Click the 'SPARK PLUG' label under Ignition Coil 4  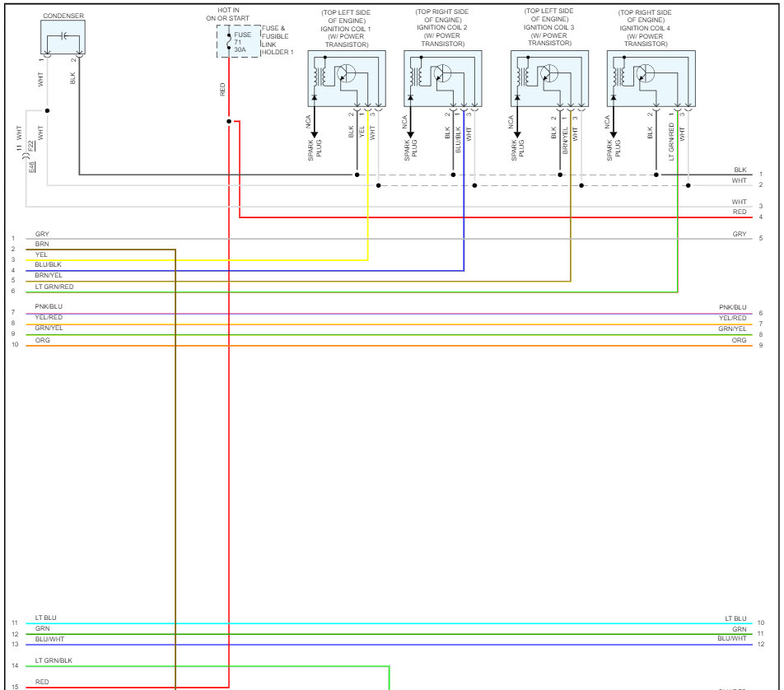(x=614, y=150)
